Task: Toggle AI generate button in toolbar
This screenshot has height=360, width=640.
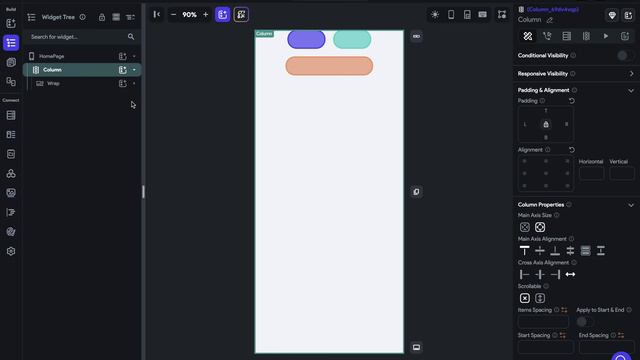Action: point(241,15)
